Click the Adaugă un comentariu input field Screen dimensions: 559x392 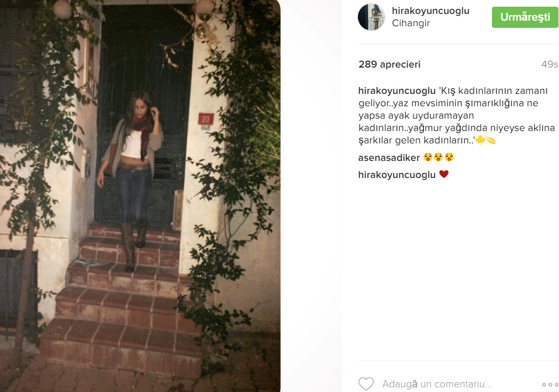[437, 384]
